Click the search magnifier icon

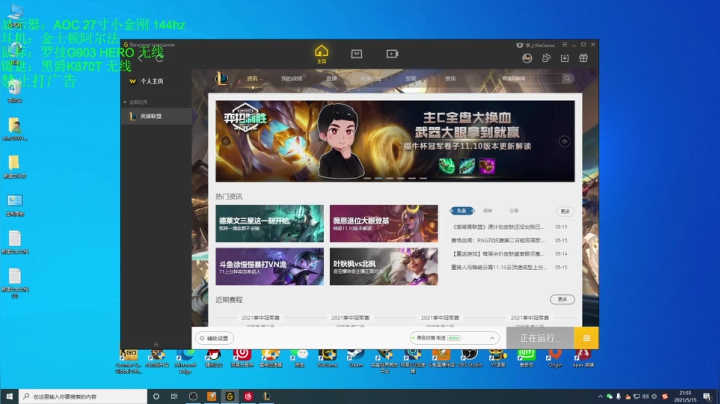coord(568,79)
